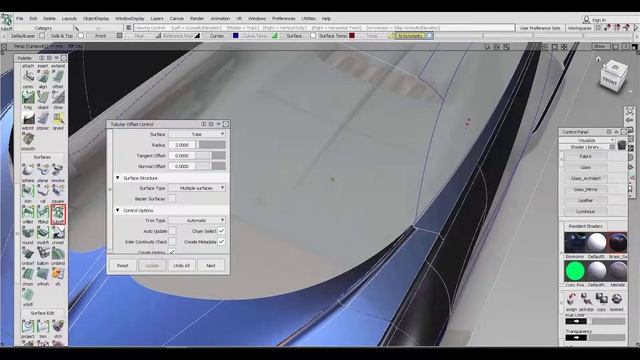Choose the revolve surface tool

point(58,169)
